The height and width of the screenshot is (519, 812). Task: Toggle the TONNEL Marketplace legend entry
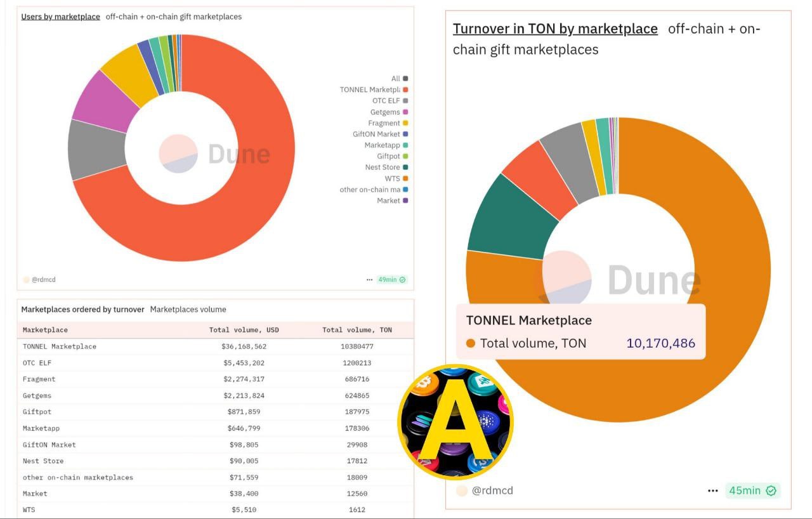[374, 89]
